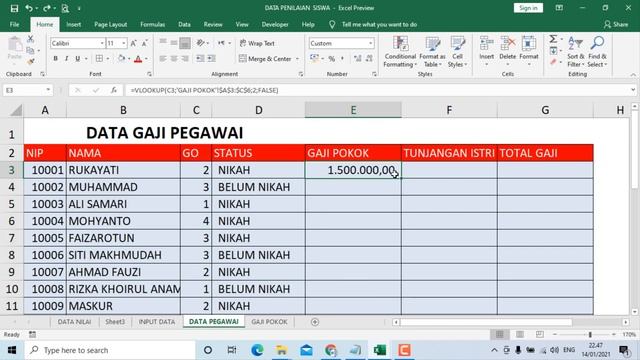
Task: Toggle Italic formatting
Action: click(67, 59)
